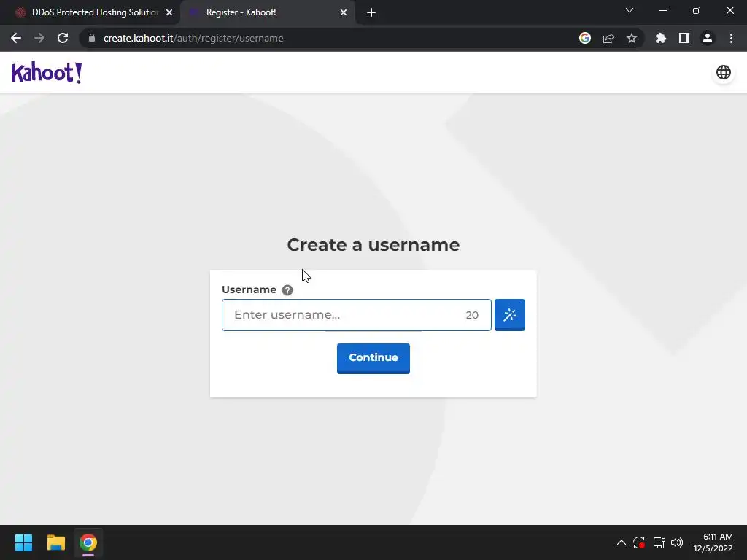Click the Chrome taskbar icon
This screenshot has height=560, width=747.
pyautogui.click(x=88, y=542)
